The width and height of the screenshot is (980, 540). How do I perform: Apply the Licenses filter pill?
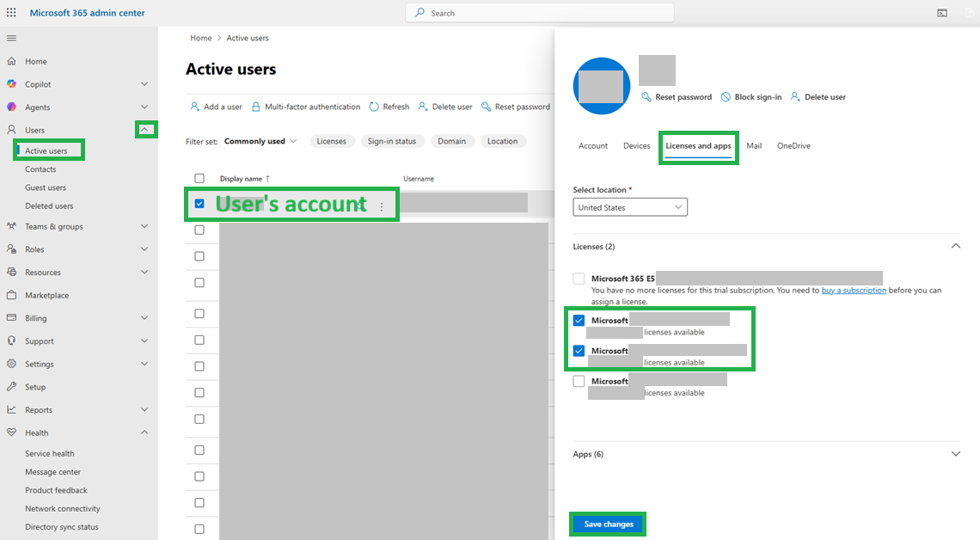coord(331,141)
